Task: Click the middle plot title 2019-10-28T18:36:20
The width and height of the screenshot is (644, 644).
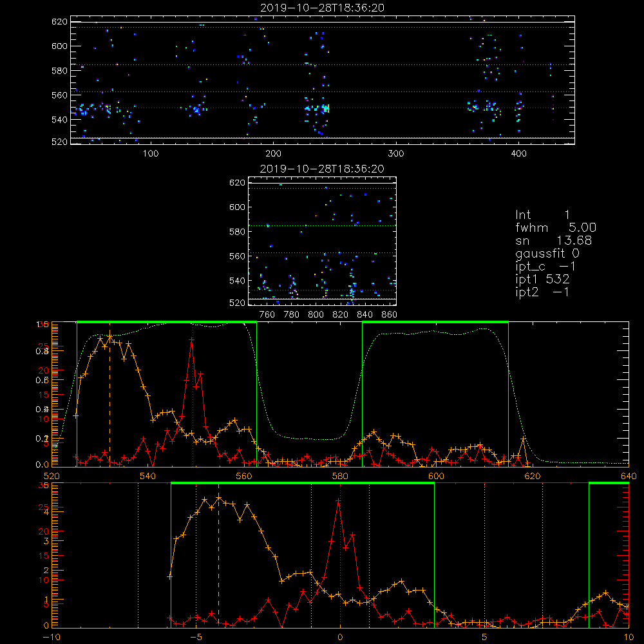Action: pyautogui.click(x=323, y=169)
